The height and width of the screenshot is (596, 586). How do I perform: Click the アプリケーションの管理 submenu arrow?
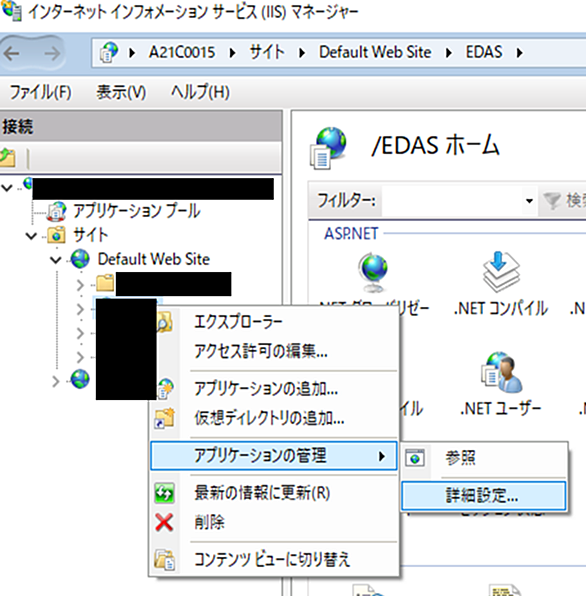382,456
